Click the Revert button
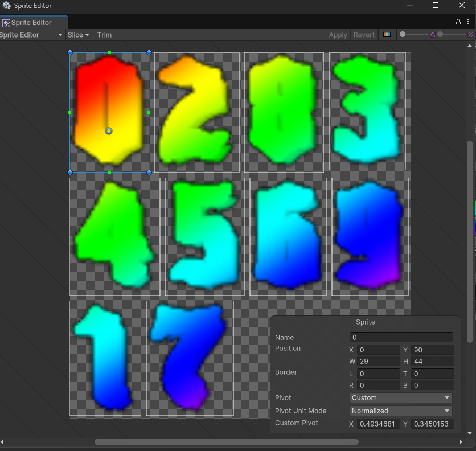This screenshot has width=476, height=451. pyautogui.click(x=364, y=35)
